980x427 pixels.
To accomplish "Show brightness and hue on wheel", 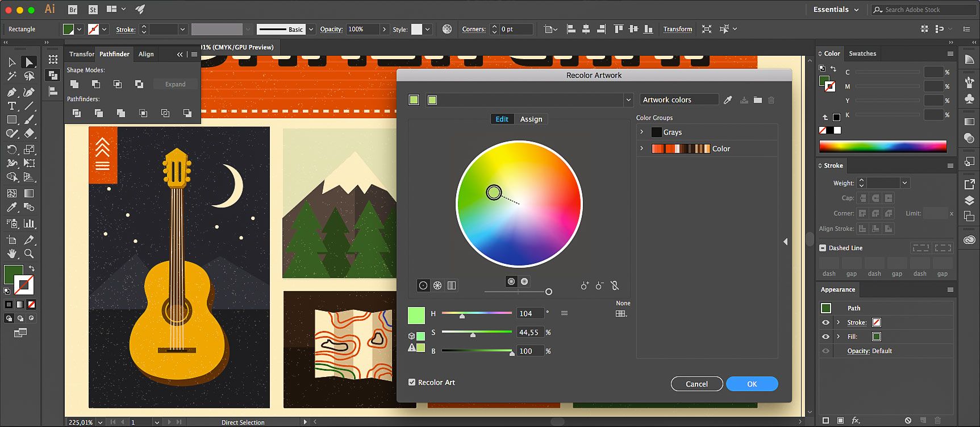I will (524, 281).
